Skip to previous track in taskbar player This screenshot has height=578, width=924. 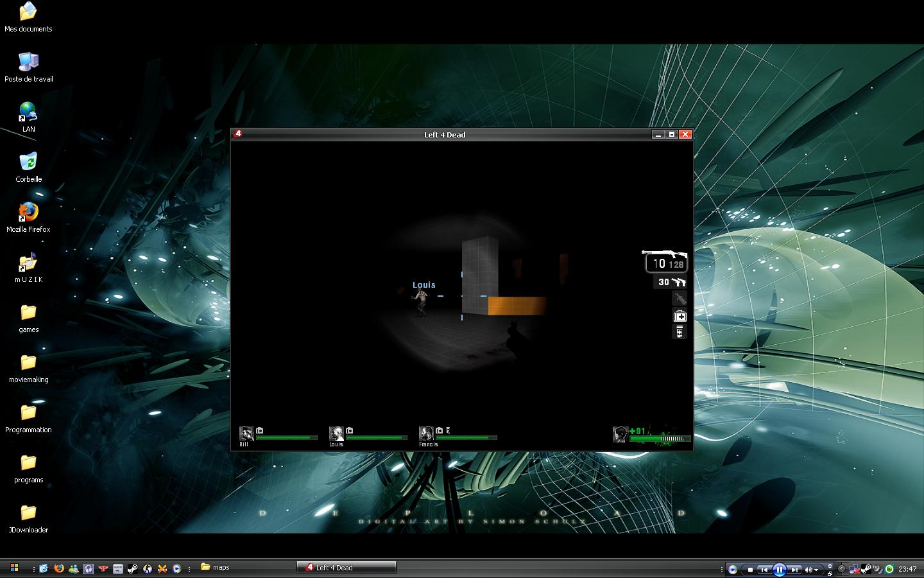[x=764, y=570]
